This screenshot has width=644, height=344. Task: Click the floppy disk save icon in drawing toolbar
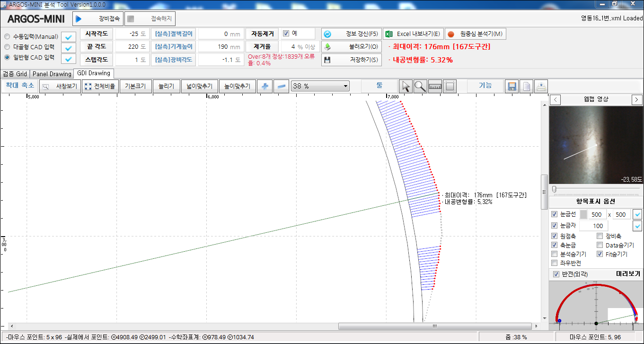pos(512,86)
